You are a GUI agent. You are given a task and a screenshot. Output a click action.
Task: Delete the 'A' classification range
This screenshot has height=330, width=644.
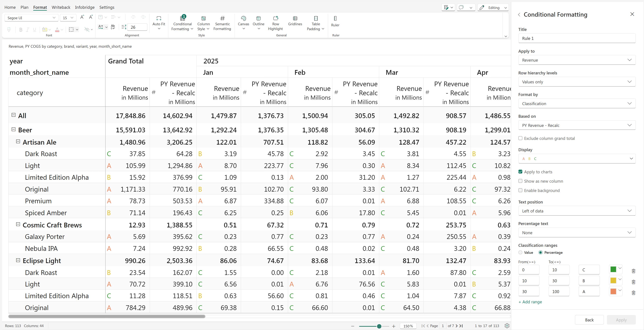633,293
